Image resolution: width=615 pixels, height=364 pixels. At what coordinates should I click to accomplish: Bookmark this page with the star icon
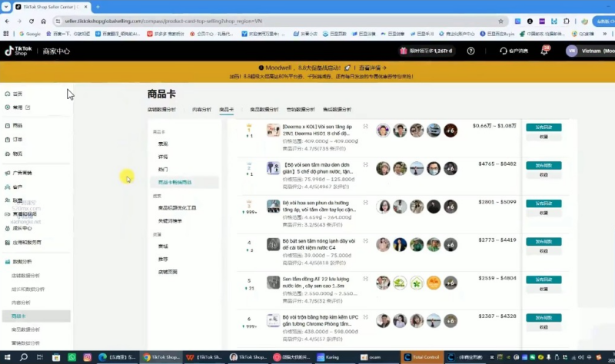(x=501, y=22)
